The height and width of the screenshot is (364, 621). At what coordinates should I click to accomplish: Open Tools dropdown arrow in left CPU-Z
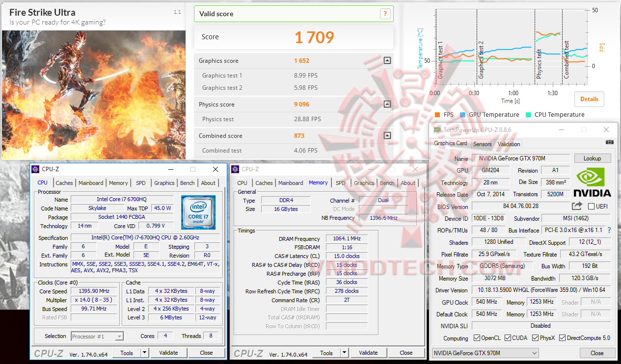point(144,353)
